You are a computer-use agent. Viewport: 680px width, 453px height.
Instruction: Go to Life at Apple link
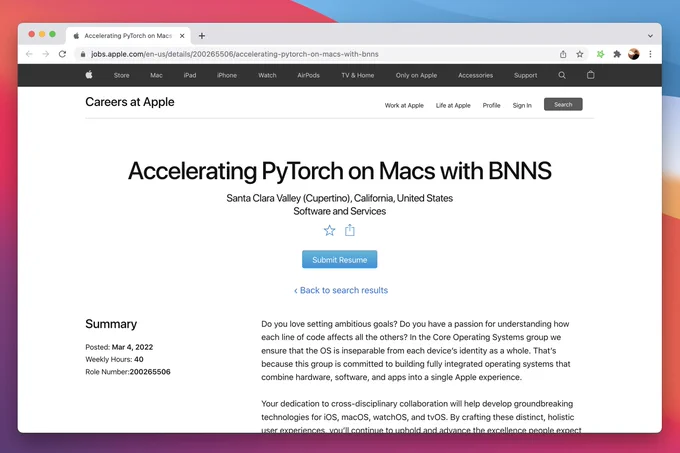tap(453, 105)
